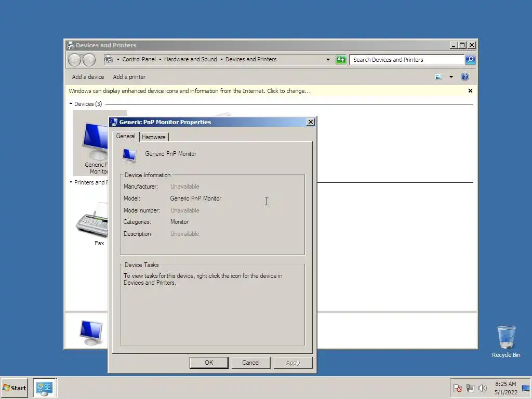Click Control Panel taskbar button
Image resolution: width=532 pixels, height=399 pixels.
45,388
